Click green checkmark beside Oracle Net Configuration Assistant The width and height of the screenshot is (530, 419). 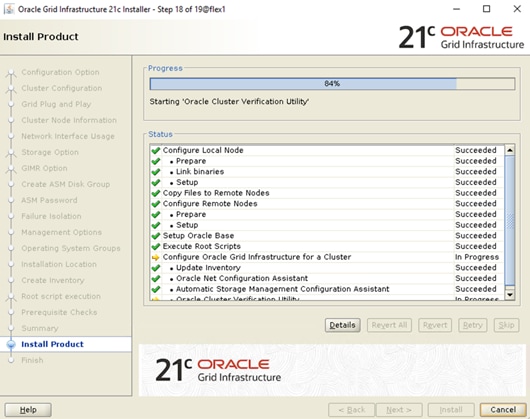(x=156, y=278)
